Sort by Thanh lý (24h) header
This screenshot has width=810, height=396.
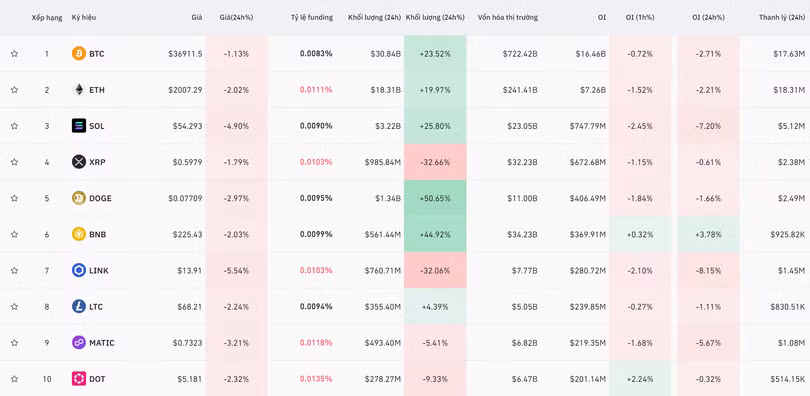point(782,18)
